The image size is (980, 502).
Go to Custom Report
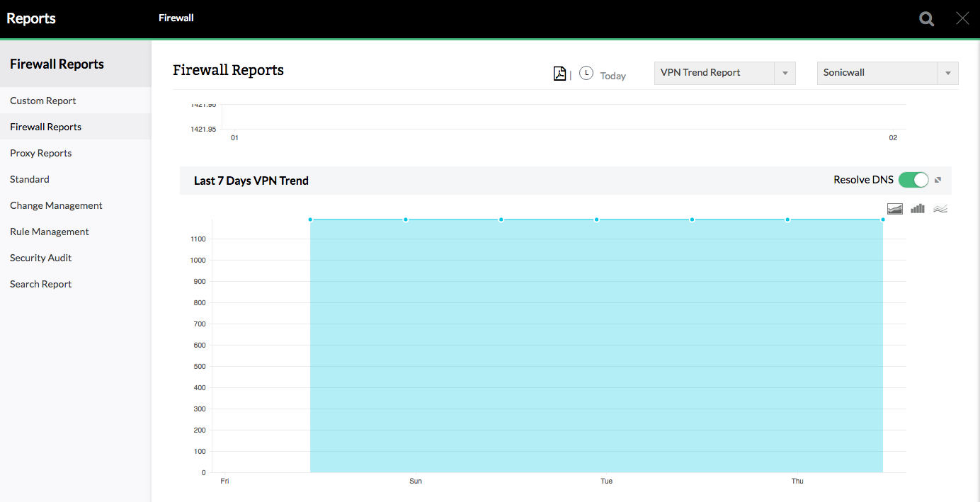42,100
